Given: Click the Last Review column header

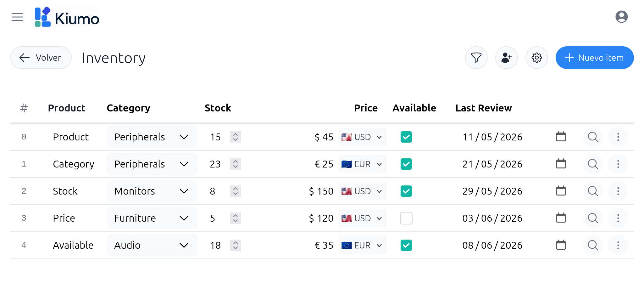Looking at the screenshot, I should [x=483, y=108].
